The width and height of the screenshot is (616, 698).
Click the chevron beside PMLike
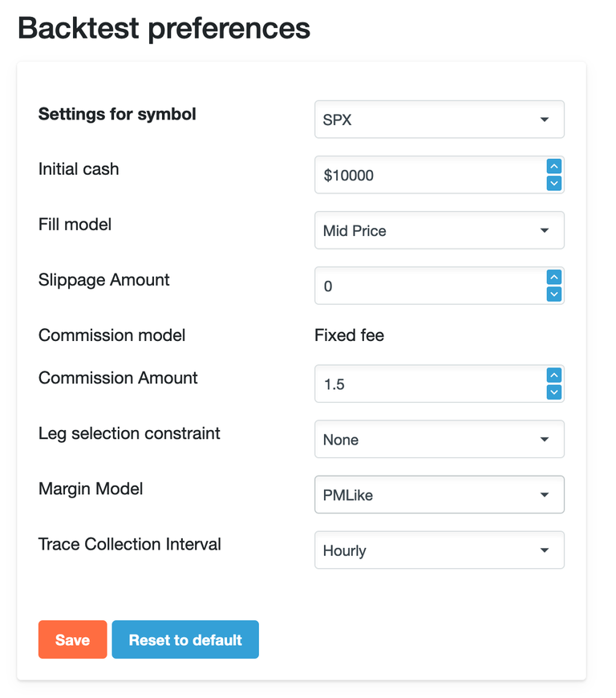coord(545,494)
